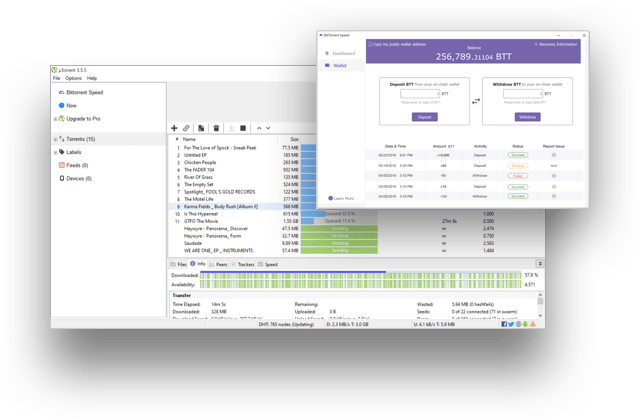Screen dimensions: 640x419
Task: Sort torrents by the Size column header
Action: [x=294, y=139]
